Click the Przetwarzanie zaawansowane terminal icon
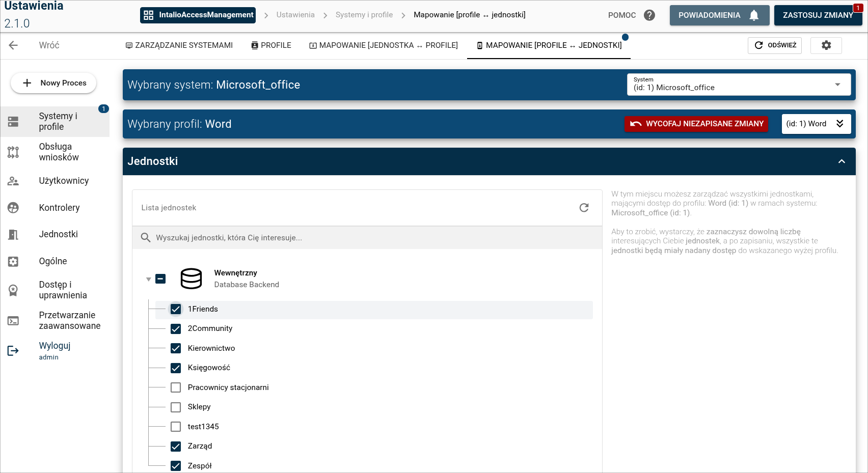 tap(13, 321)
